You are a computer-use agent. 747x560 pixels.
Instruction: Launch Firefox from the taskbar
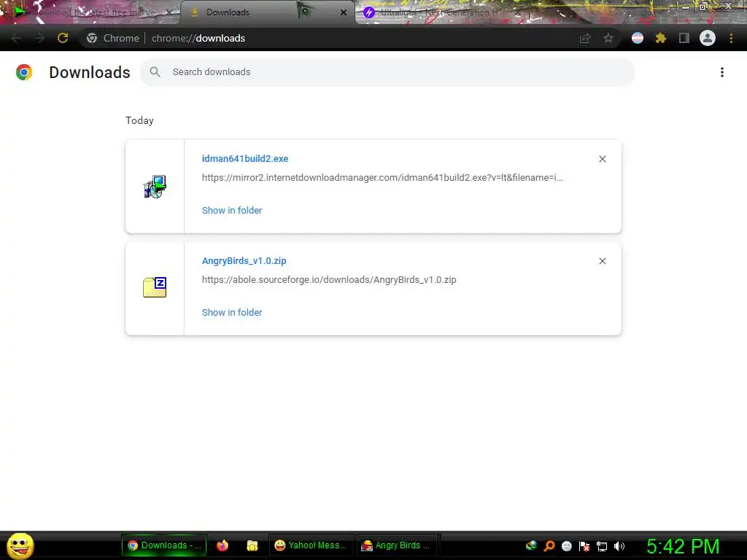point(222,545)
